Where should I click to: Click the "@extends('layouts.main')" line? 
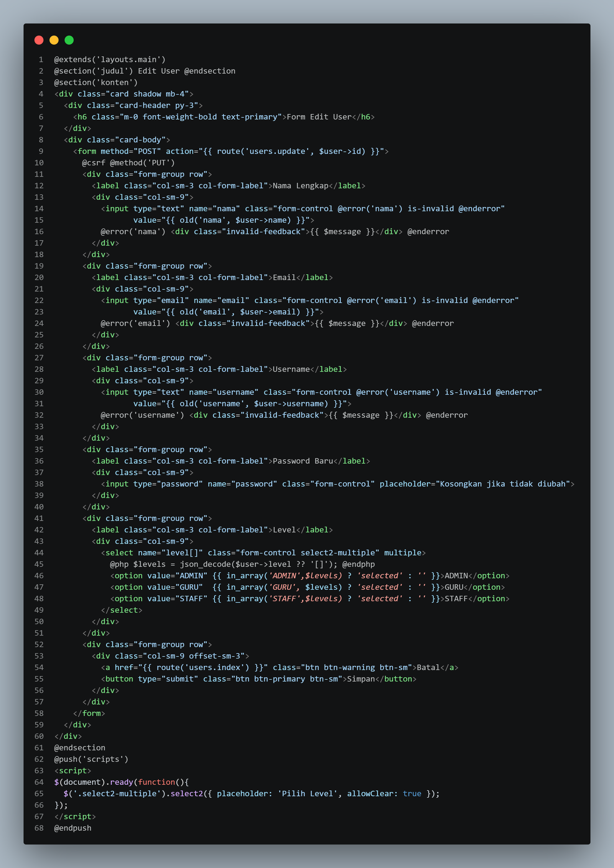point(110,59)
